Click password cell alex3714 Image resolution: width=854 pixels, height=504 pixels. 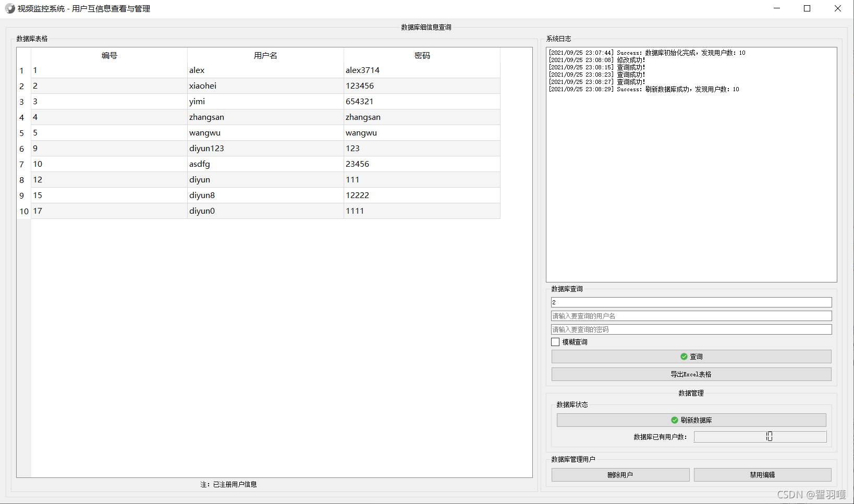click(x=422, y=70)
